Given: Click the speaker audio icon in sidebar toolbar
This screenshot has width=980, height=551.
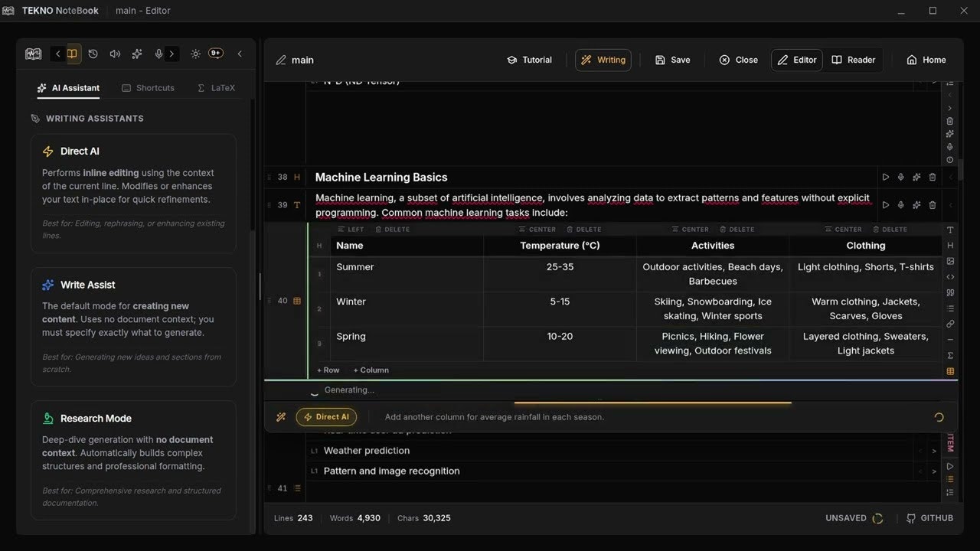Looking at the screenshot, I should [x=115, y=54].
